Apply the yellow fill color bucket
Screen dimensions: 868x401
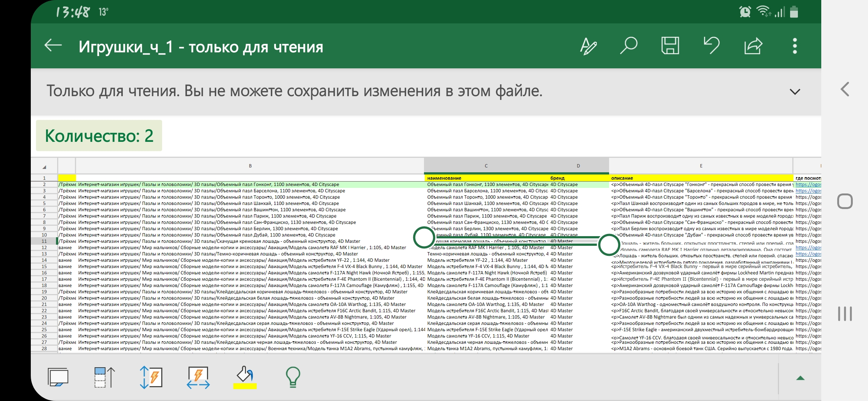coord(245,377)
